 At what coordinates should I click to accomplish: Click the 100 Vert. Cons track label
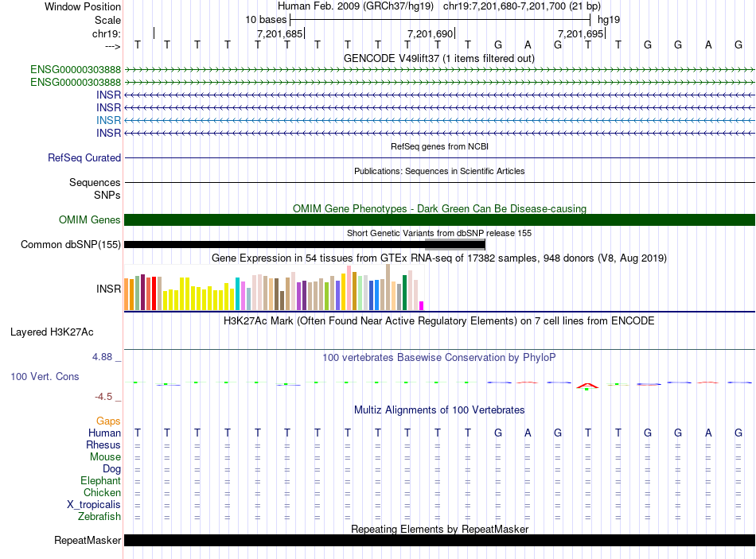click(45, 376)
